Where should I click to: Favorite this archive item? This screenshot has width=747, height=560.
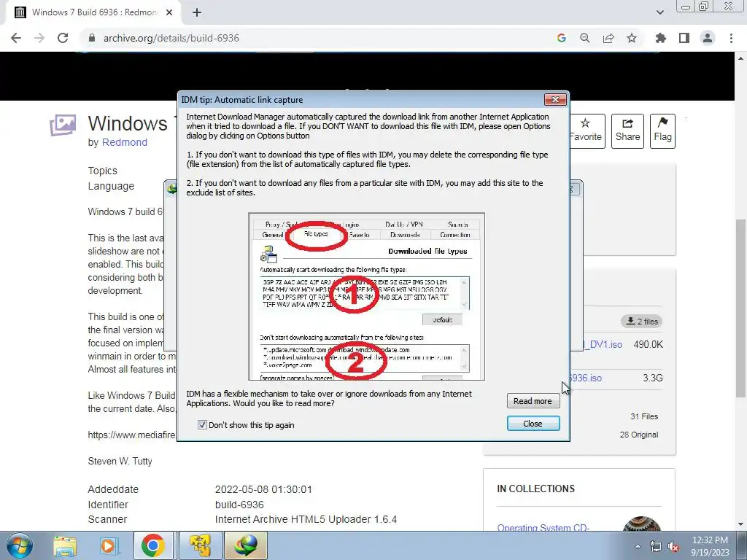point(586,131)
